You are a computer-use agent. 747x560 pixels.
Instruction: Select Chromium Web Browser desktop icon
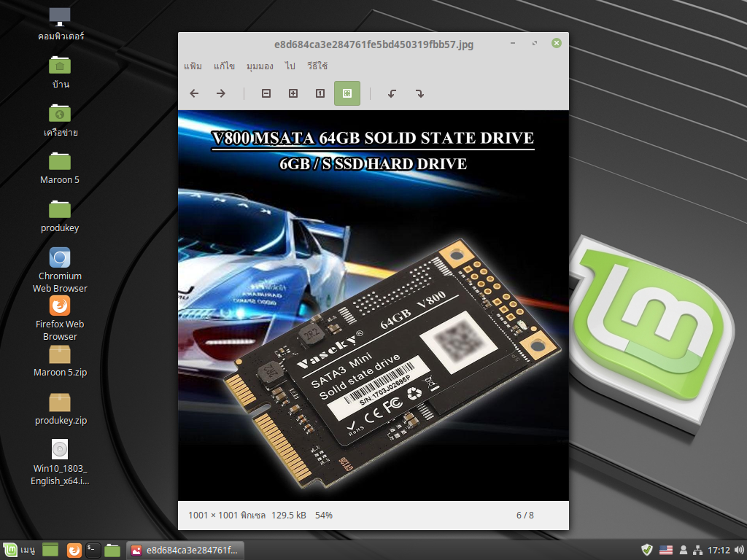pyautogui.click(x=60, y=270)
